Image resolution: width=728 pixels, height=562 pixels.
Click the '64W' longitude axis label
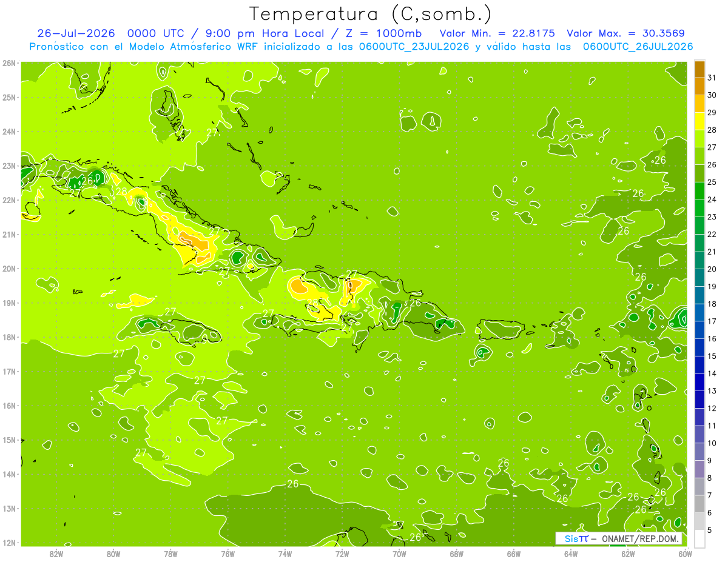click(x=571, y=554)
